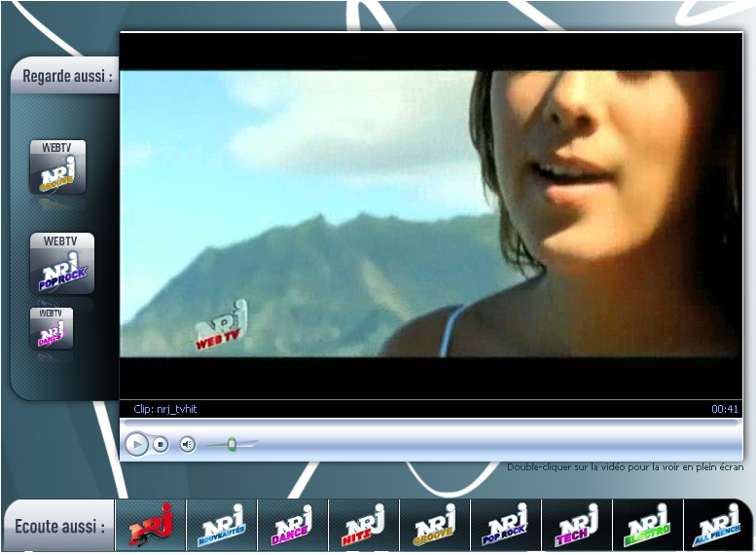Click the 'Clip: nrj_tvhit' title text
Image resolution: width=756 pixels, height=555 pixels.
(x=164, y=409)
